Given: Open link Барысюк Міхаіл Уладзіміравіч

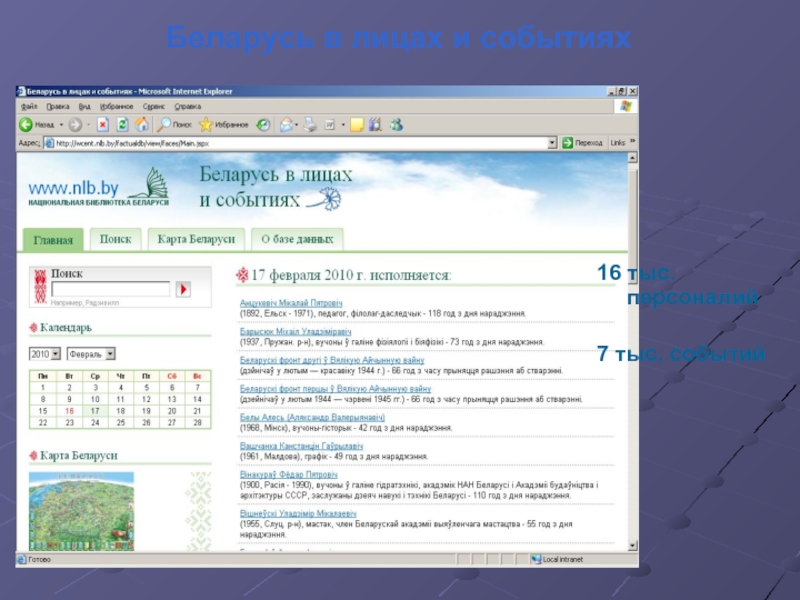Looking at the screenshot, I should tap(295, 332).
